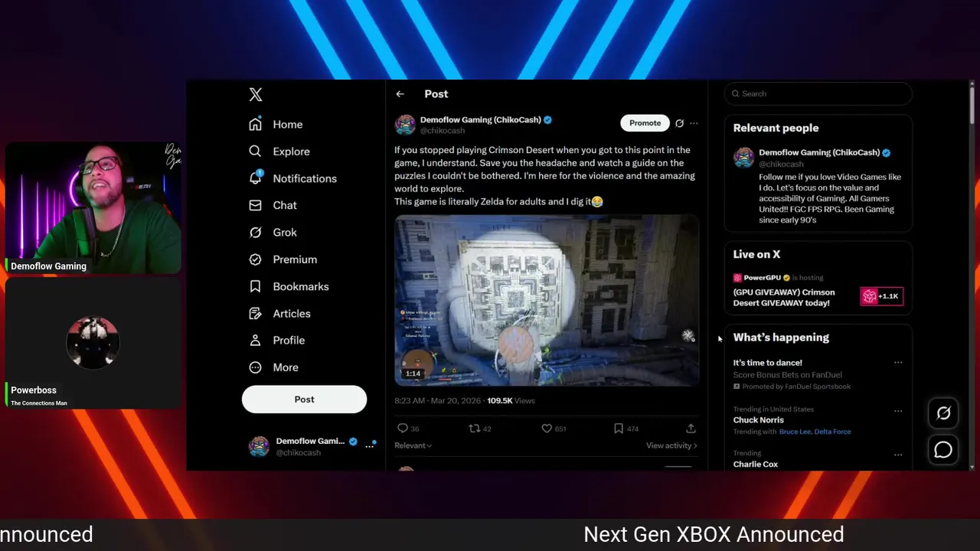The image size is (980, 551).
Task: Click the Bruce Lee trending link
Action: (x=795, y=432)
